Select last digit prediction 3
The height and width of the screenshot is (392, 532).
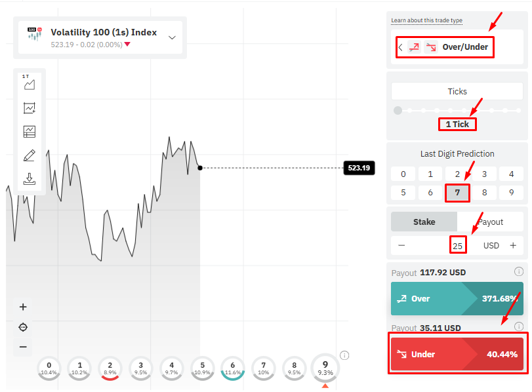pyautogui.click(x=484, y=174)
